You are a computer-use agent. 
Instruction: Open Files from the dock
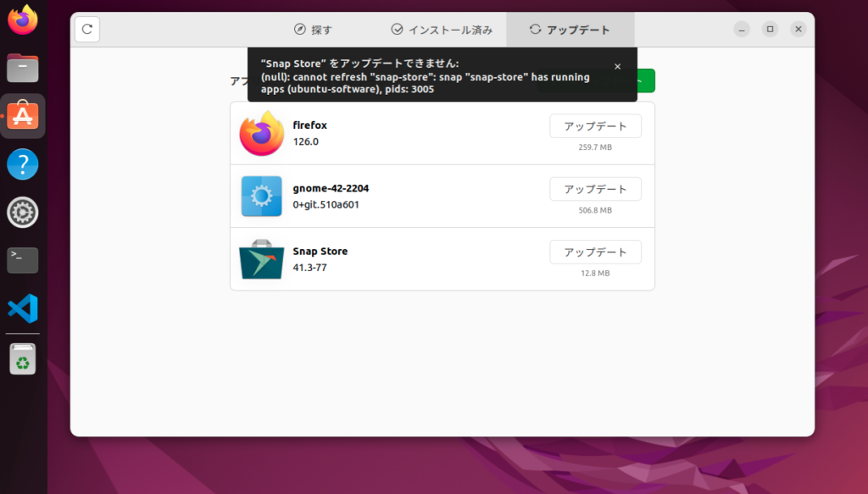pyautogui.click(x=23, y=68)
